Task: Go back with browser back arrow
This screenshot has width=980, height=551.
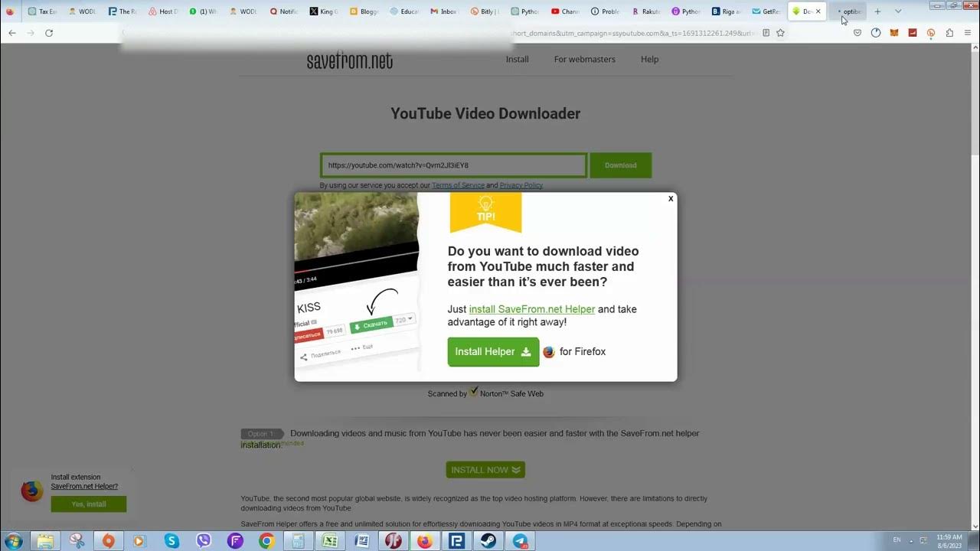Action: (x=12, y=33)
